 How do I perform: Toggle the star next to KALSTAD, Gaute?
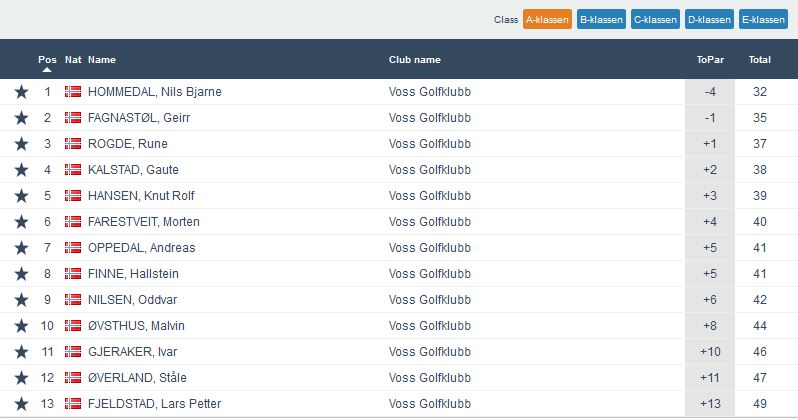click(x=21, y=170)
